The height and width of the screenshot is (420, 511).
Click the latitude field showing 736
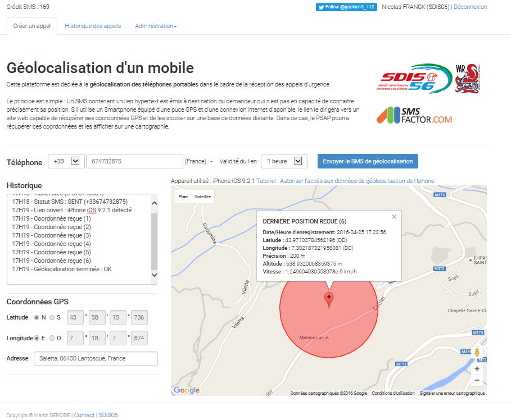[x=139, y=317]
